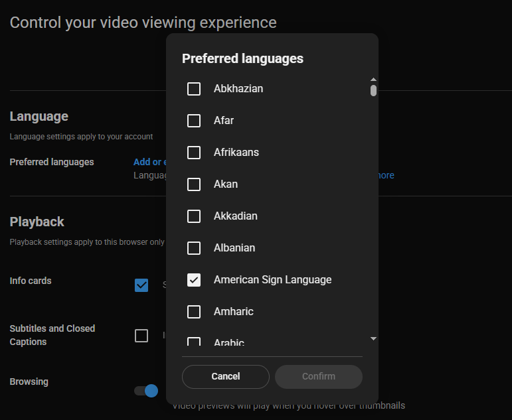Click the scrollbar up arrow
This screenshot has width=512, height=420.
coord(374,80)
